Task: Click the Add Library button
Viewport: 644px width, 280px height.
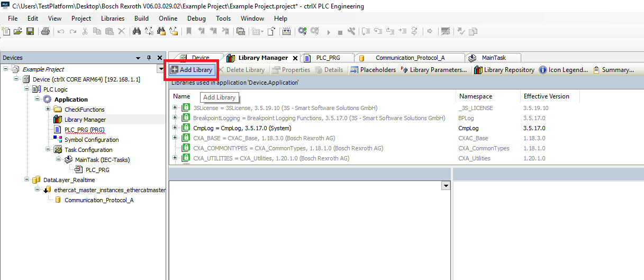Action: click(x=192, y=70)
